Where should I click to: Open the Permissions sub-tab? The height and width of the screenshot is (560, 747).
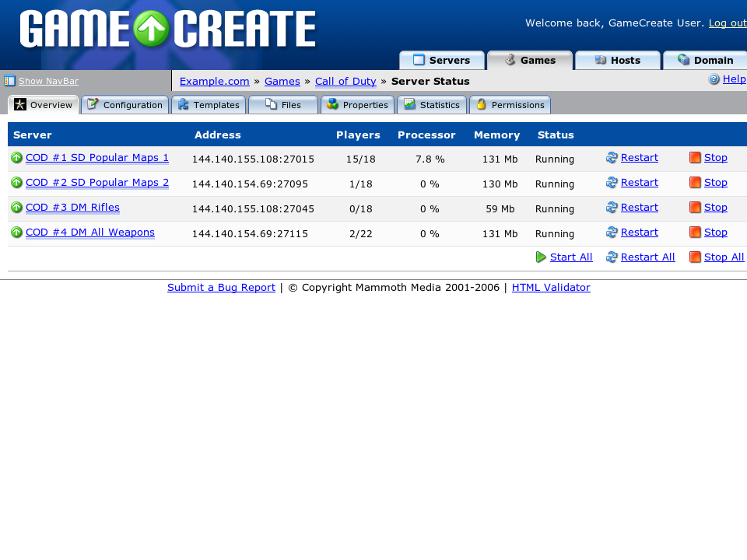tap(510, 105)
